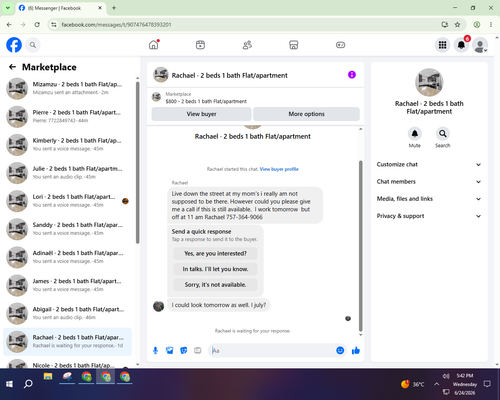Image resolution: width=500 pixels, height=400 pixels.
Task: Open the Friends icon in top navigation
Action: pos(247,45)
